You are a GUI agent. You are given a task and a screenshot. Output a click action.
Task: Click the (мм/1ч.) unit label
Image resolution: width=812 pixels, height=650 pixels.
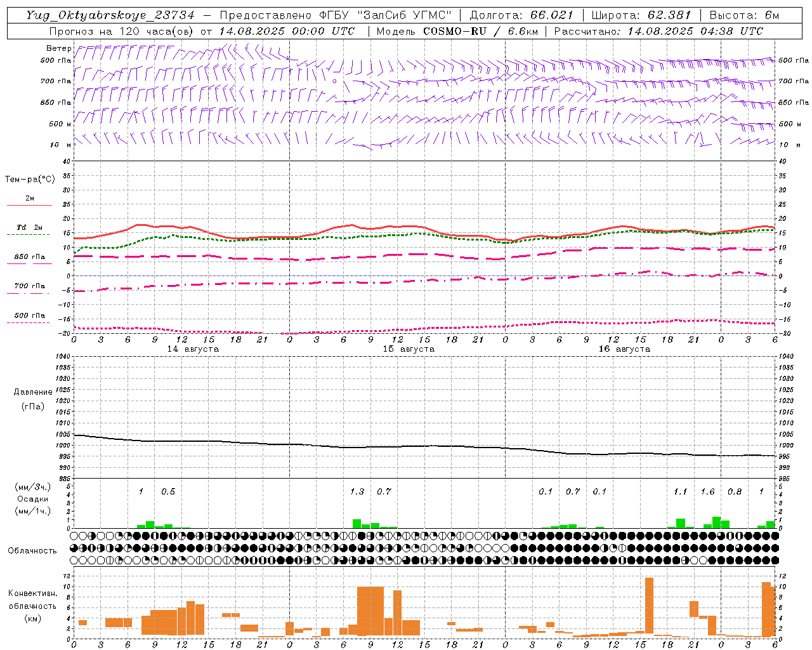32,511
